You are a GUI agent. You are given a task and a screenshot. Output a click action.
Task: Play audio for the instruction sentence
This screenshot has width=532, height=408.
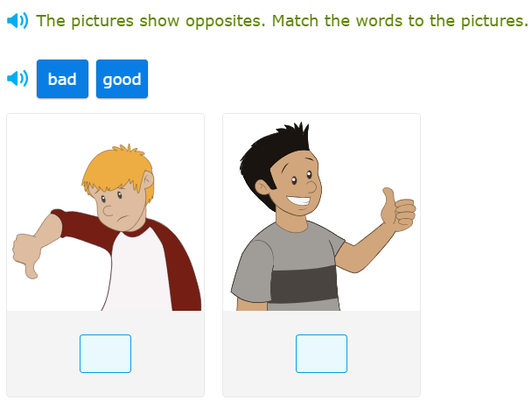tap(17, 20)
